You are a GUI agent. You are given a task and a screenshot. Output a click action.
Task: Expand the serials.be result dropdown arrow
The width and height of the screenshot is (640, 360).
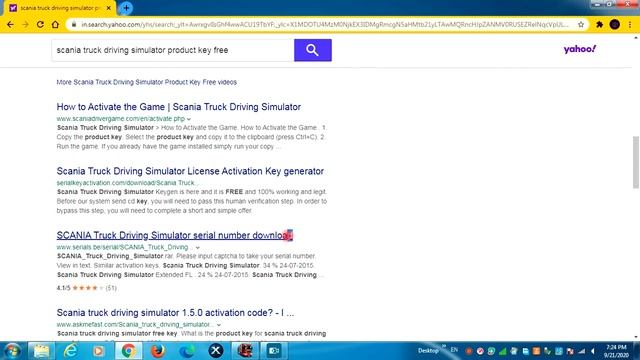click(x=198, y=247)
